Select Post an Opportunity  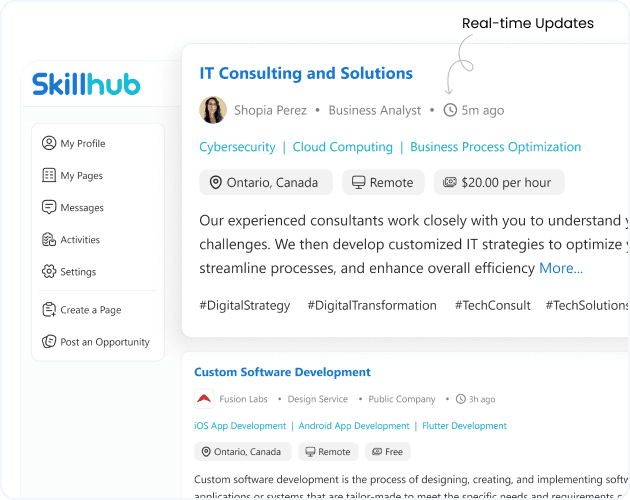click(98, 342)
